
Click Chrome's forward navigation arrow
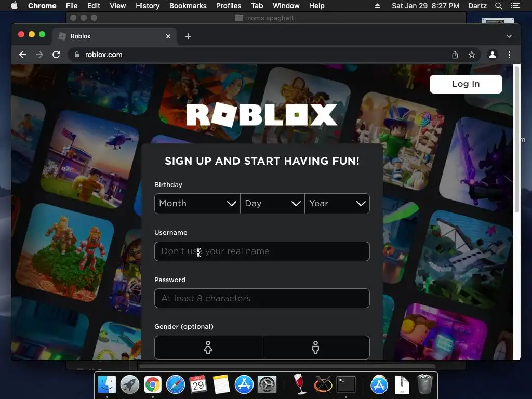[39, 55]
